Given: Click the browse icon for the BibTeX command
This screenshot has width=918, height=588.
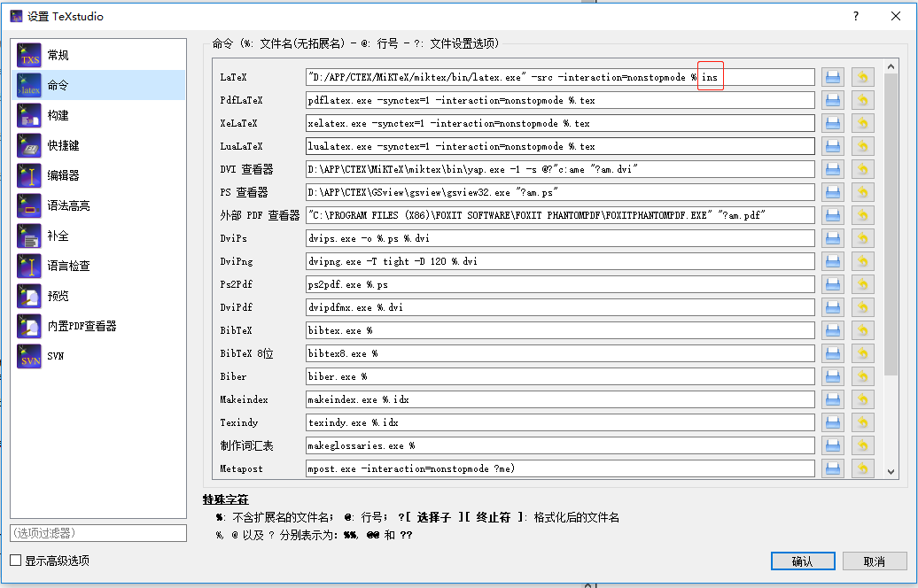Looking at the screenshot, I should (832, 329).
